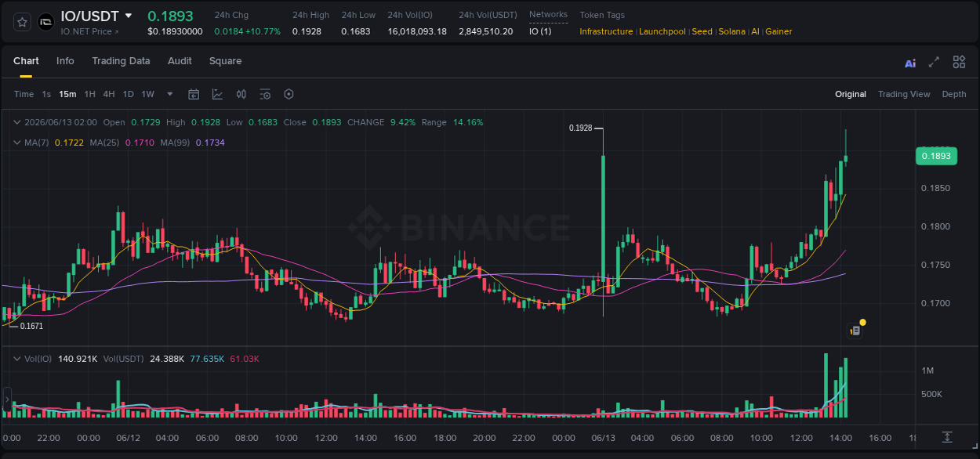Open the chart layout grid icon
Screen dimensions: 980x459
(x=959, y=62)
